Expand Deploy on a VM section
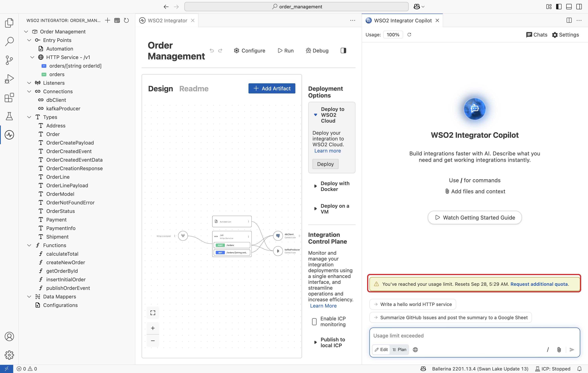Screen dimensions: 588x373 click(x=316, y=209)
